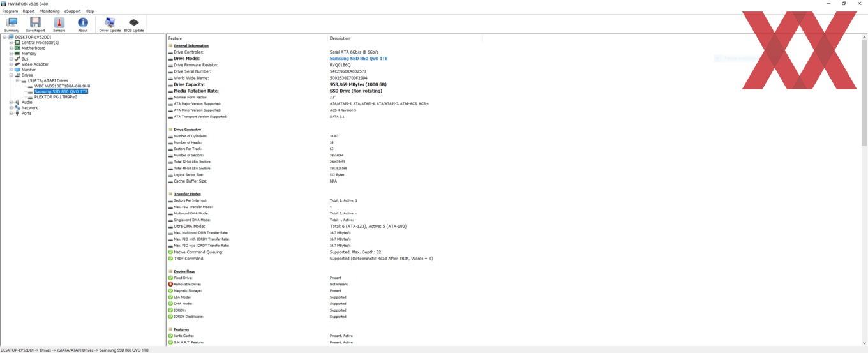Select the Bus icon in tree
The image size is (868, 353).
pos(17,59)
